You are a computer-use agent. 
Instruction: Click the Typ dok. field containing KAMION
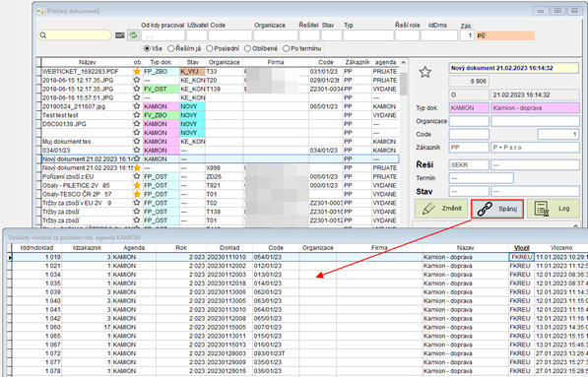point(469,108)
